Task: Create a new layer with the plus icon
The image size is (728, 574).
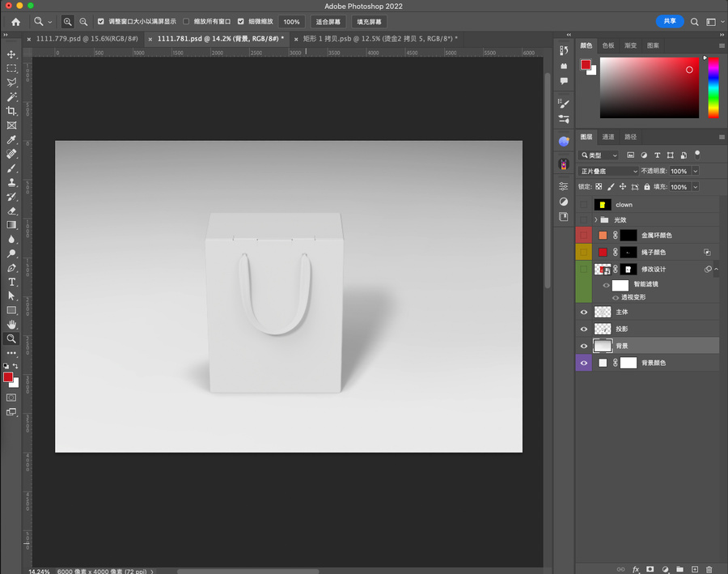Action: (695, 569)
